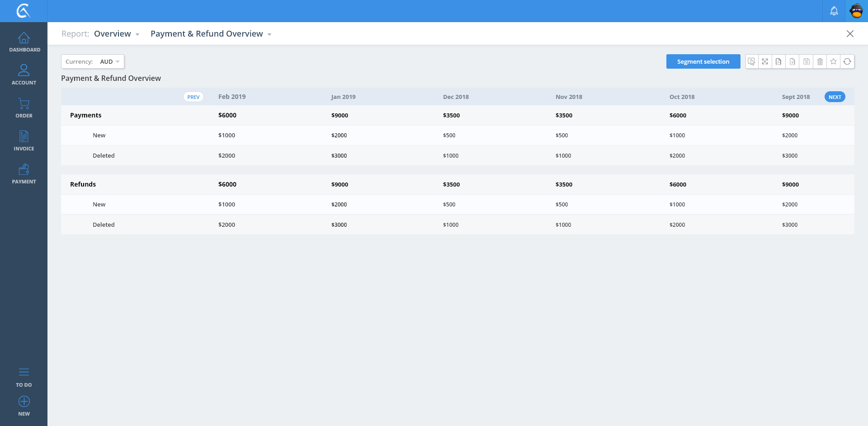This screenshot has height=426, width=868.
Task: Mark report as favorite with star
Action: click(833, 61)
